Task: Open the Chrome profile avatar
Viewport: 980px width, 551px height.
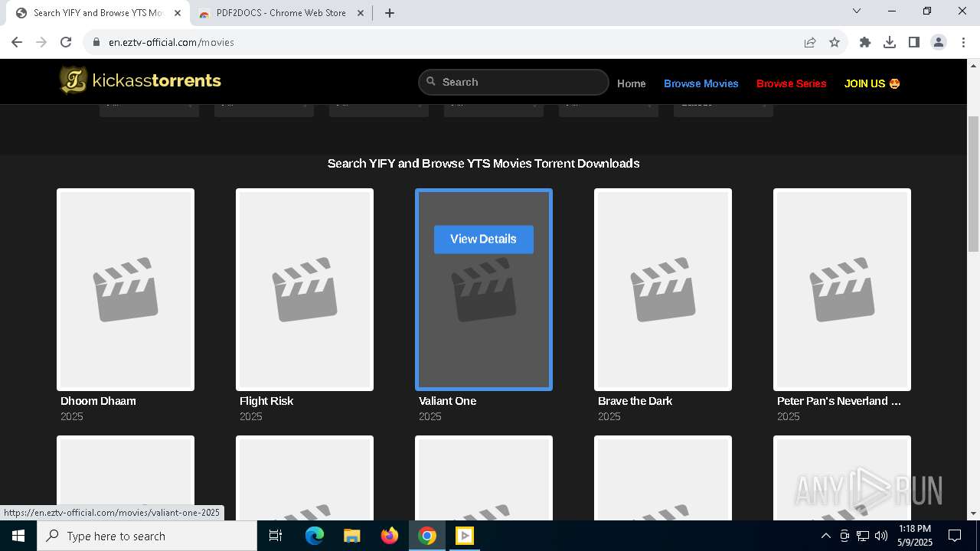Action: pos(939,42)
